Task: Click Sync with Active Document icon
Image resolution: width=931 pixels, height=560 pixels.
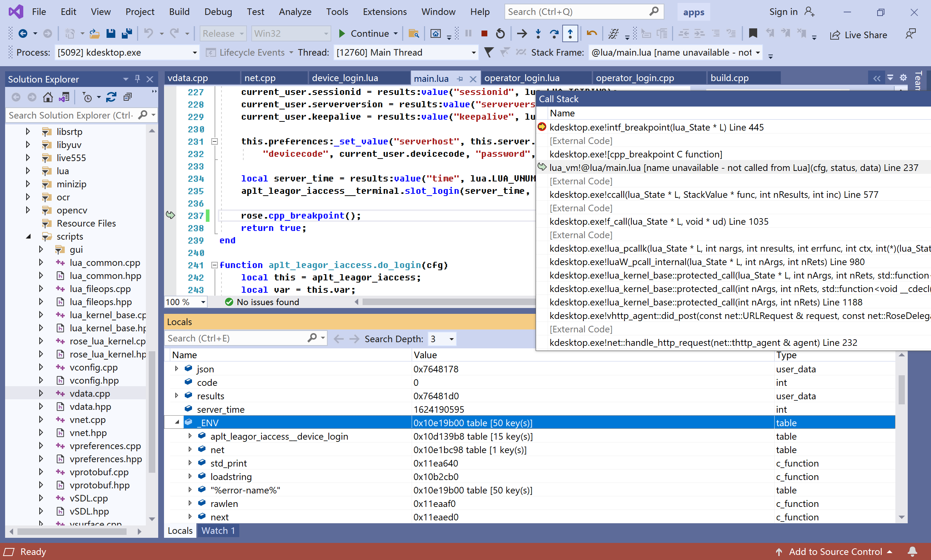Action: coord(111,97)
